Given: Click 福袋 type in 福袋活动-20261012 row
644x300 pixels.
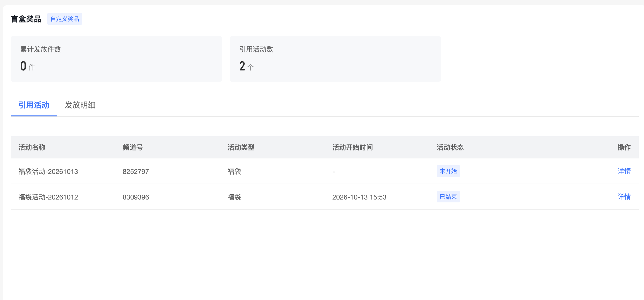Looking at the screenshot, I should coord(234,197).
